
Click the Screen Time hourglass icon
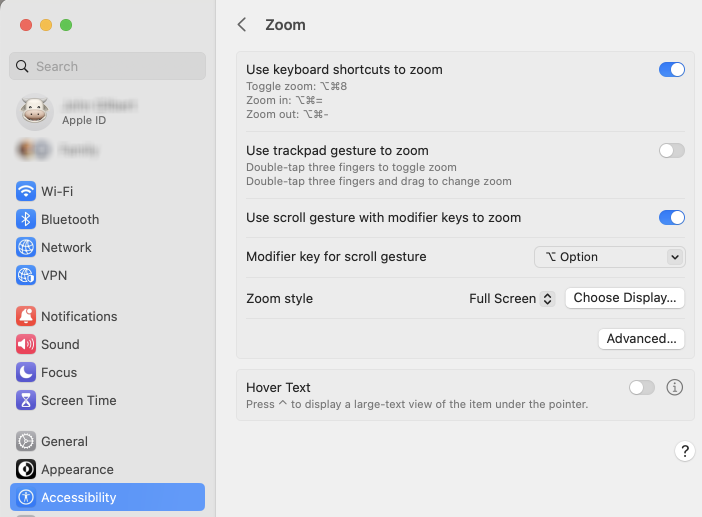26,400
